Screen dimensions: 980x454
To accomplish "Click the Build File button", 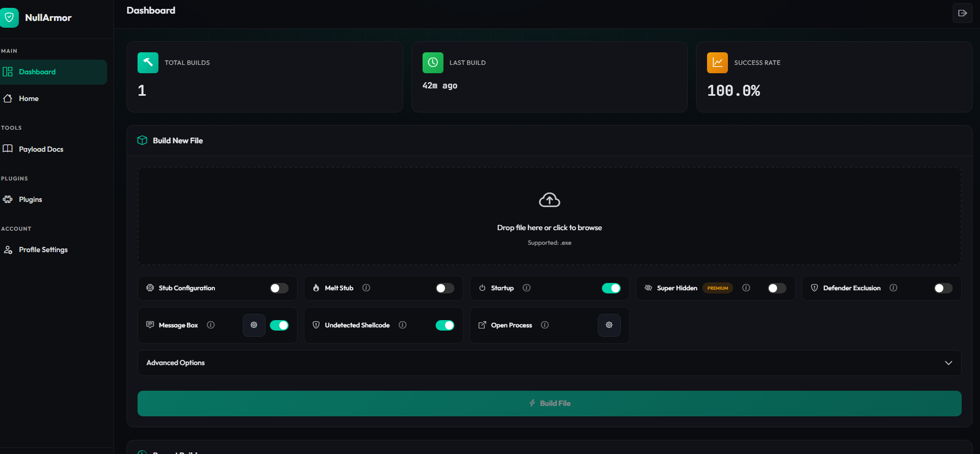I will click(x=550, y=403).
